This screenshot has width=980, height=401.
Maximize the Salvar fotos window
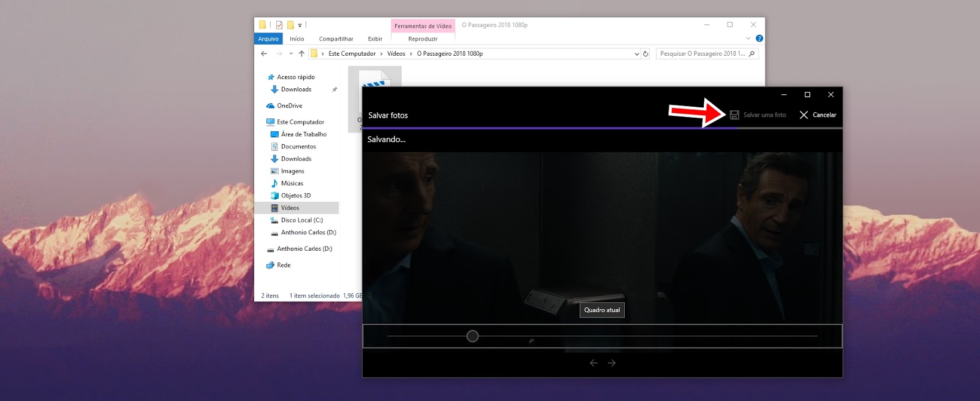point(807,94)
